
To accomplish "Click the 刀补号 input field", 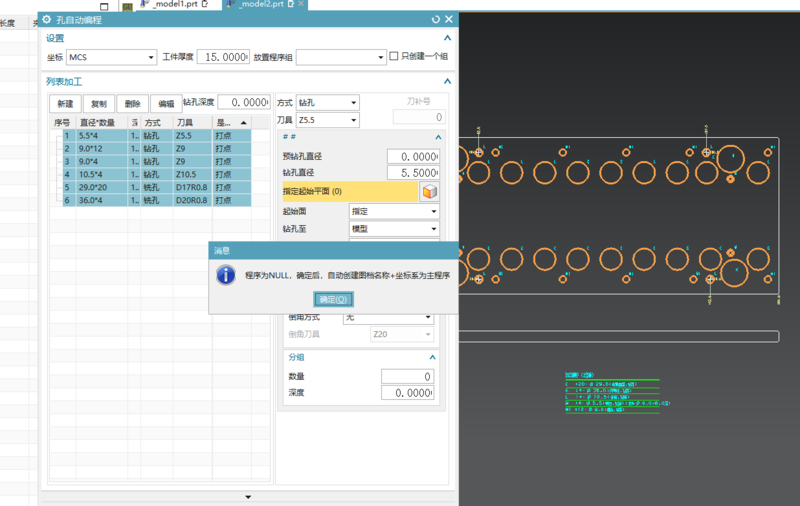I will pyautogui.click(x=419, y=117).
